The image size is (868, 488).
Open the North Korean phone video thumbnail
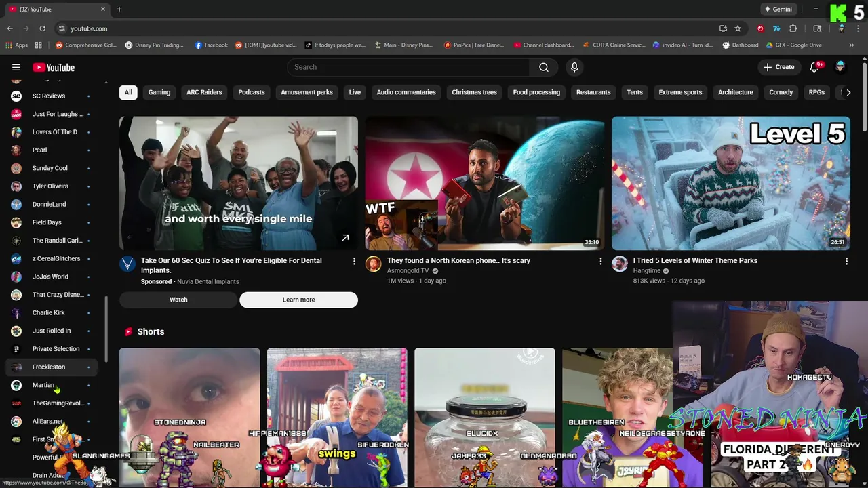tap(485, 183)
